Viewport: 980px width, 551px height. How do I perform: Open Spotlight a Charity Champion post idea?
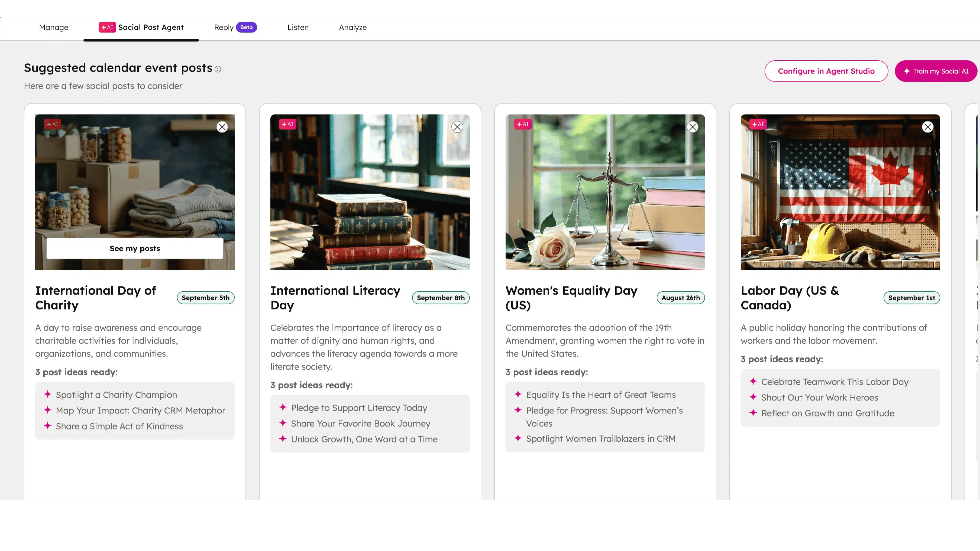click(117, 395)
